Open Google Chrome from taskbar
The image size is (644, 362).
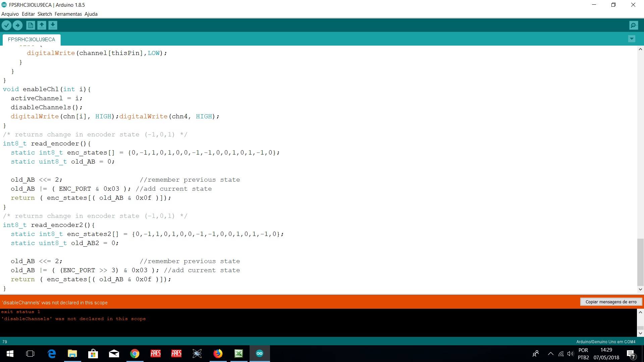[x=135, y=354]
